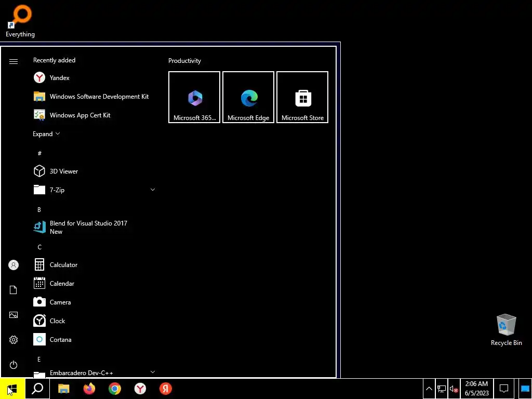Image resolution: width=532 pixels, height=399 pixels.
Task: Open the Microsoft Edge tile
Action: [x=248, y=97]
